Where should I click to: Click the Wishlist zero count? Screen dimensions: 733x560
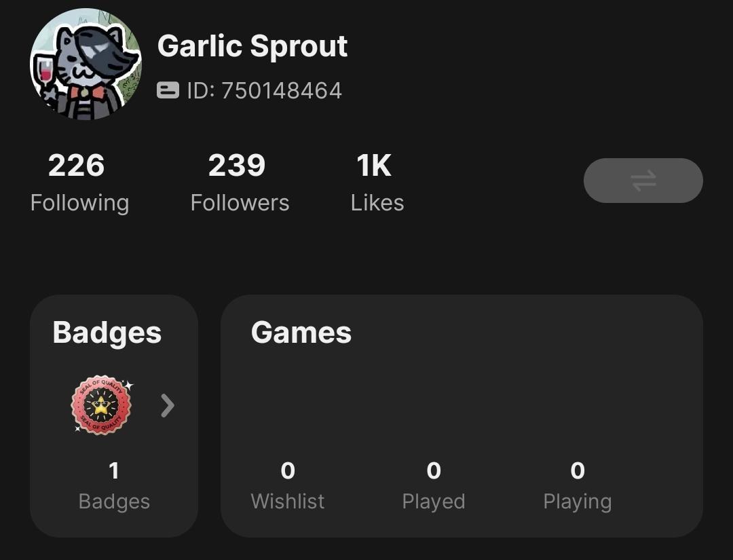pyautogui.click(x=288, y=470)
